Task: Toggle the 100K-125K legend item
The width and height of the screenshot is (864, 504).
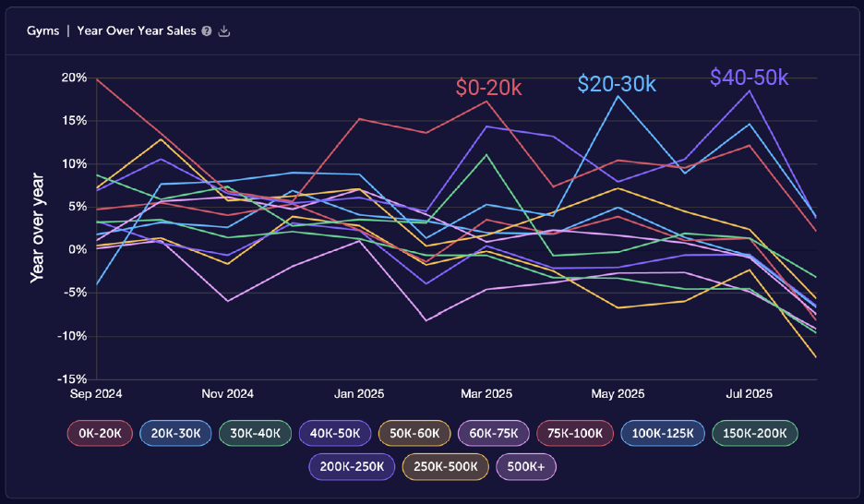Action: point(662,432)
